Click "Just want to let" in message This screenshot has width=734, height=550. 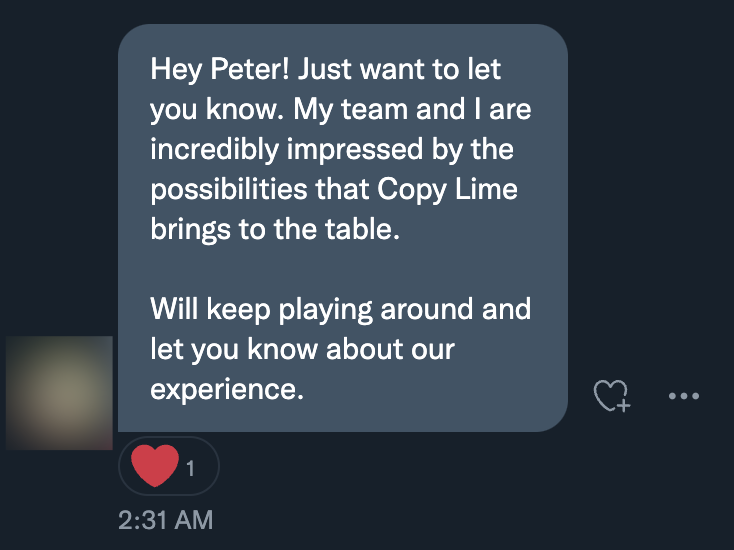(400, 70)
